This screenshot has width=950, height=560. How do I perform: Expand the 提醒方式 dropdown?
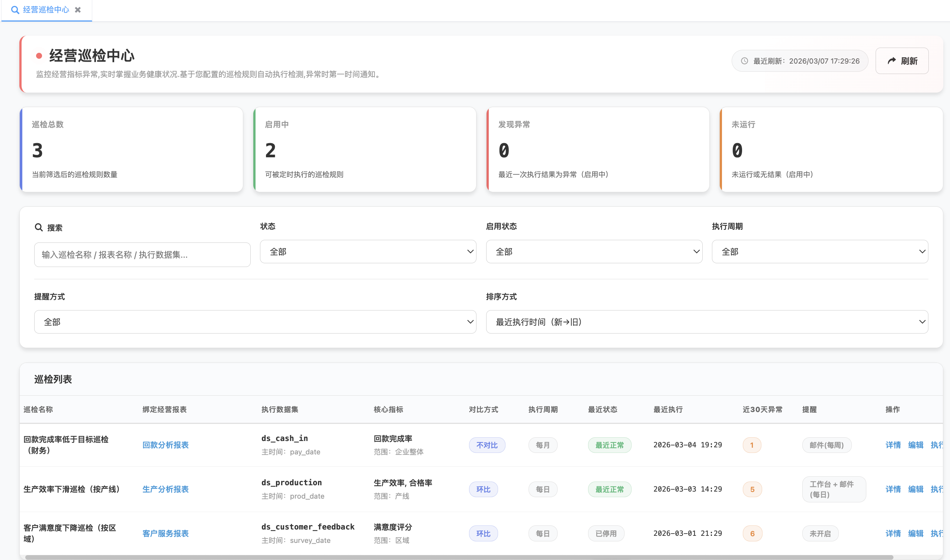[x=255, y=322]
